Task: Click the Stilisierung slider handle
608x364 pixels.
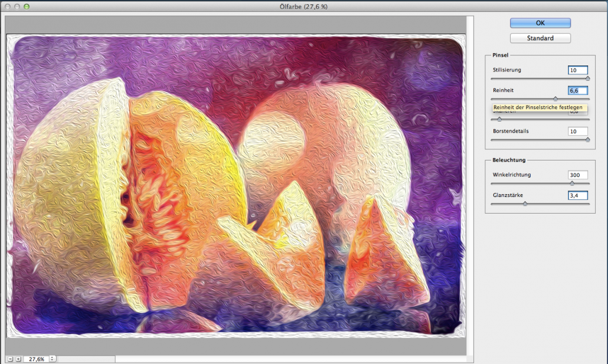Action: pos(587,78)
